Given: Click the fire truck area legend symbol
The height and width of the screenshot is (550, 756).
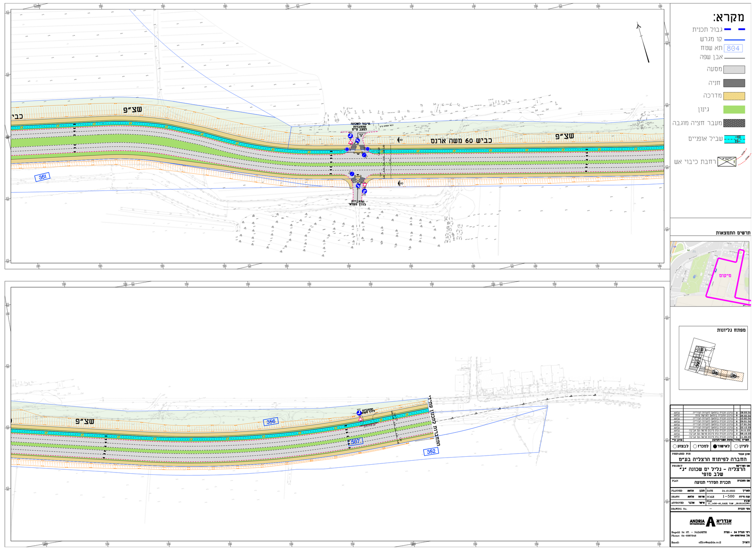Looking at the screenshot, I should pos(726,162).
